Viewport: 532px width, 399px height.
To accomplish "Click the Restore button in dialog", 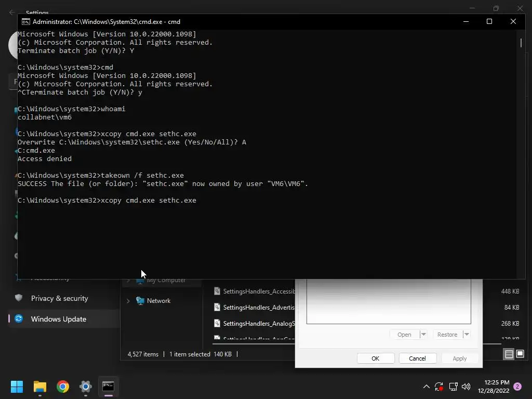I will (447, 334).
